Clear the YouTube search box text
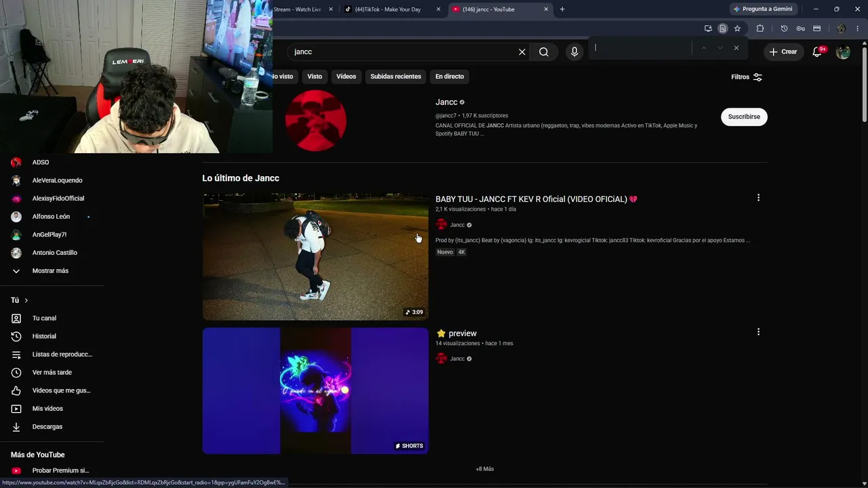The image size is (868, 488). tap(522, 52)
